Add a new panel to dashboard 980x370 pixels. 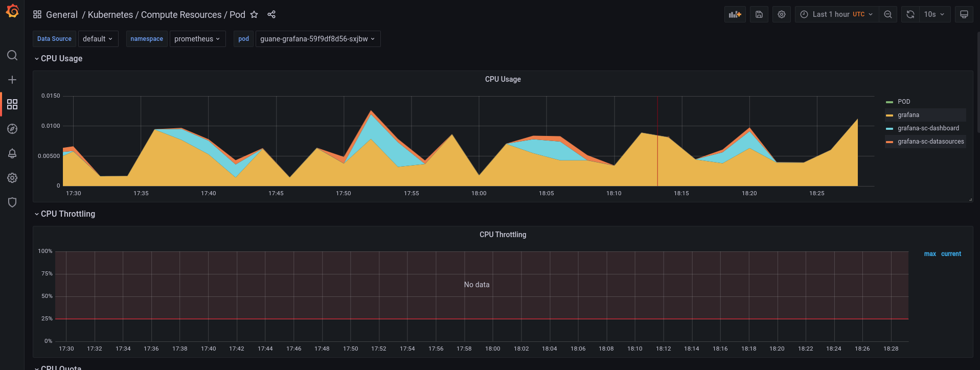pos(735,14)
